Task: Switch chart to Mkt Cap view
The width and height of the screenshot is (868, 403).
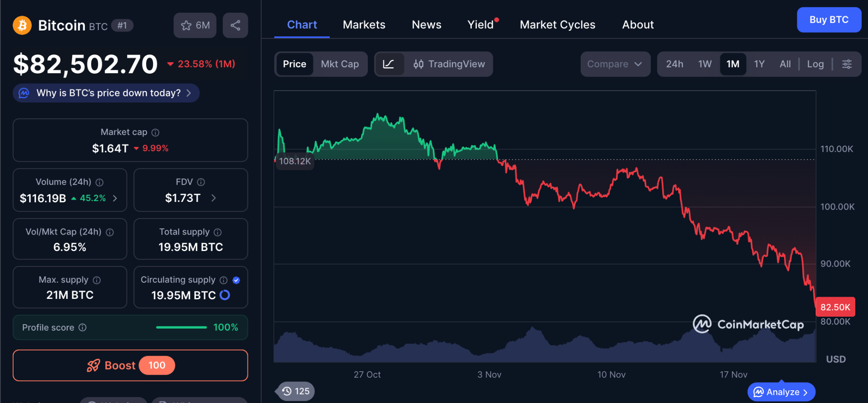Action: coord(339,64)
